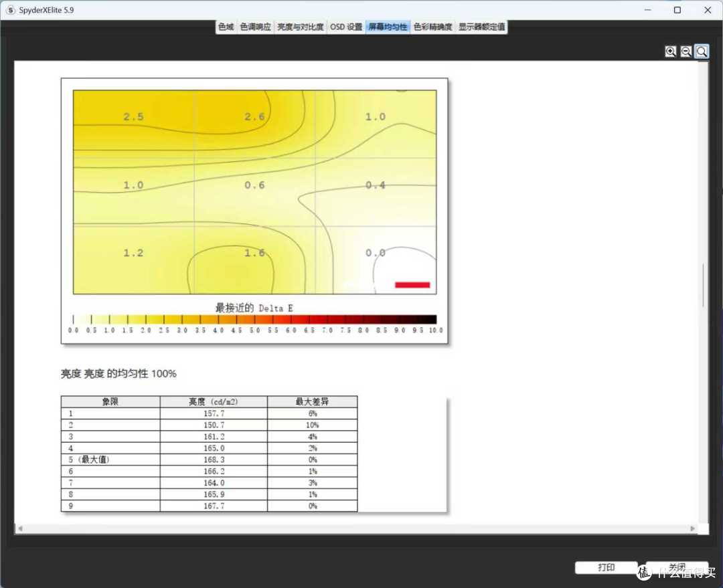
Task: Click the Delta E color gradient scale
Action: 254,319
